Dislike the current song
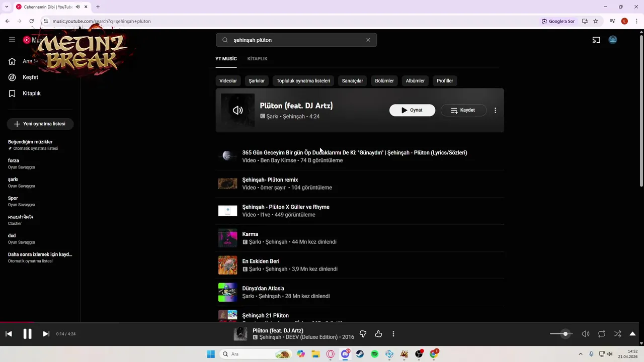Image resolution: width=644 pixels, height=362 pixels. (363, 334)
